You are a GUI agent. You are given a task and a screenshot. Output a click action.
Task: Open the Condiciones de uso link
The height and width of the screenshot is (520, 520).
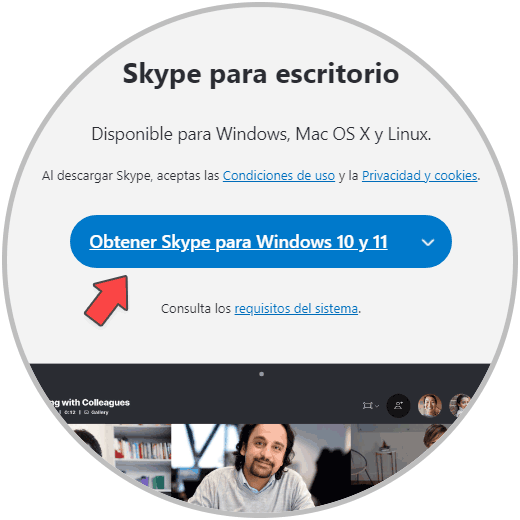click(279, 176)
